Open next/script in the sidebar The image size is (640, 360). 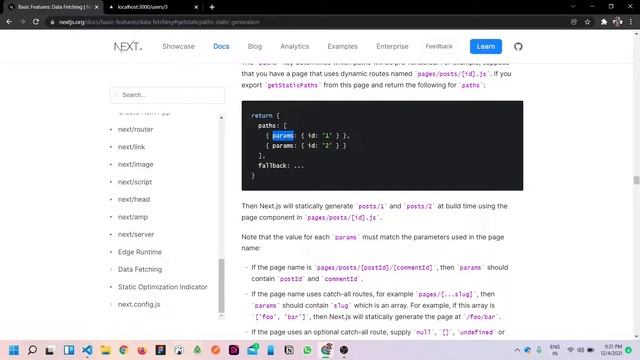pos(135,182)
